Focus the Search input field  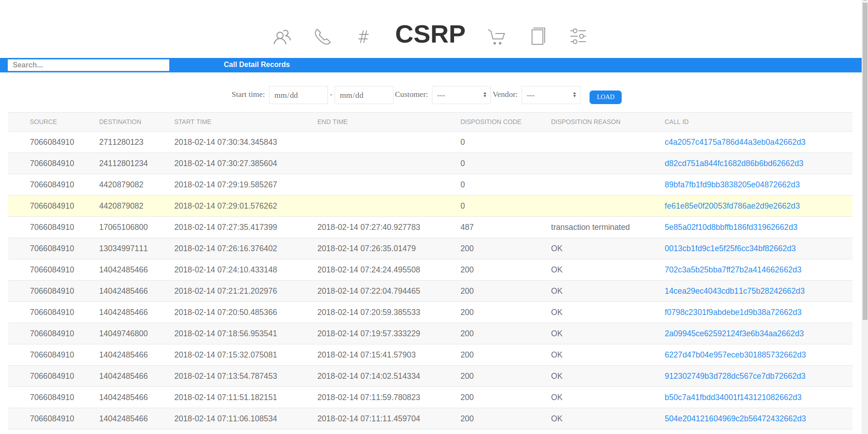88,65
